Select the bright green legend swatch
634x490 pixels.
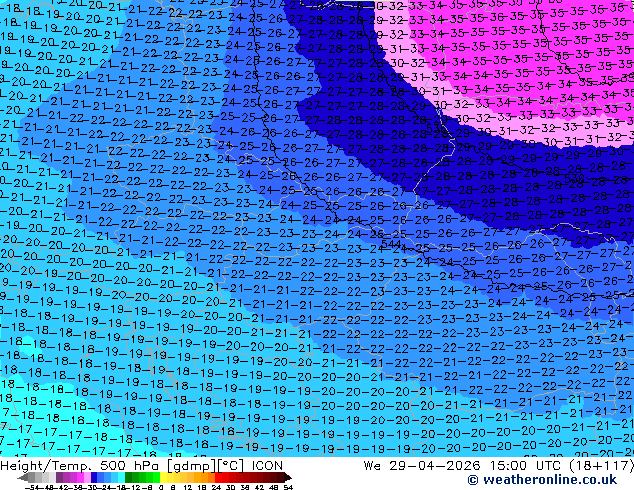pyautogui.click(x=156, y=477)
